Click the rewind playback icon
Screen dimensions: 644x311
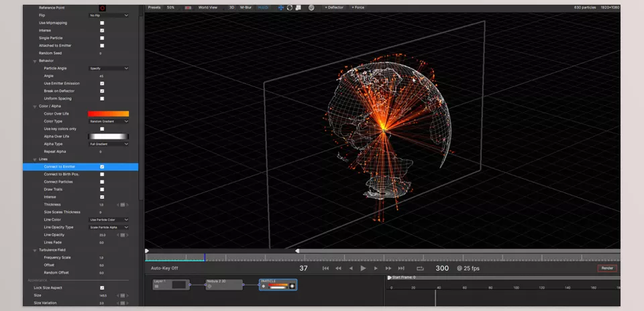point(338,268)
